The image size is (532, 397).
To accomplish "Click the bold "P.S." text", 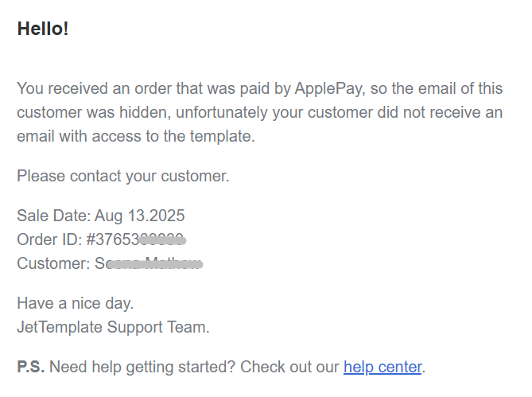I will tap(31, 367).
